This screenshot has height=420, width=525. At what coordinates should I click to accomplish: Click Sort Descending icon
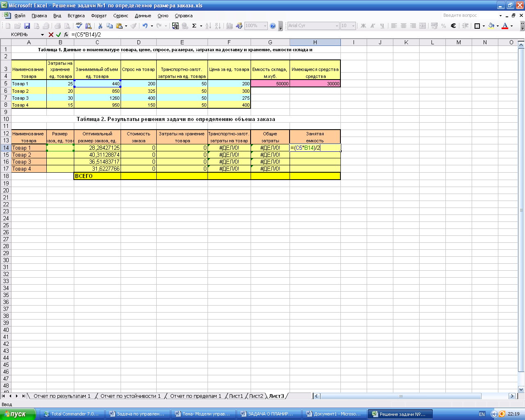pos(218,25)
